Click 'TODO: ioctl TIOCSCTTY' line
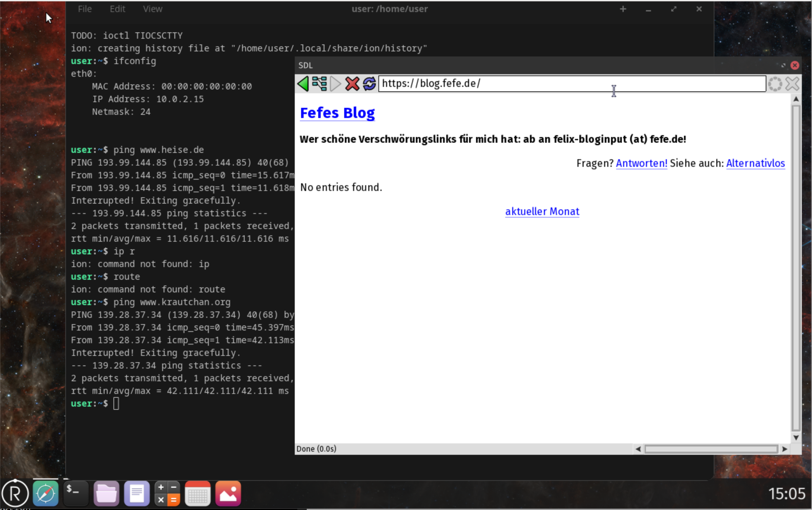Viewport: 812px width, 510px height. pyautogui.click(x=127, y=36)
